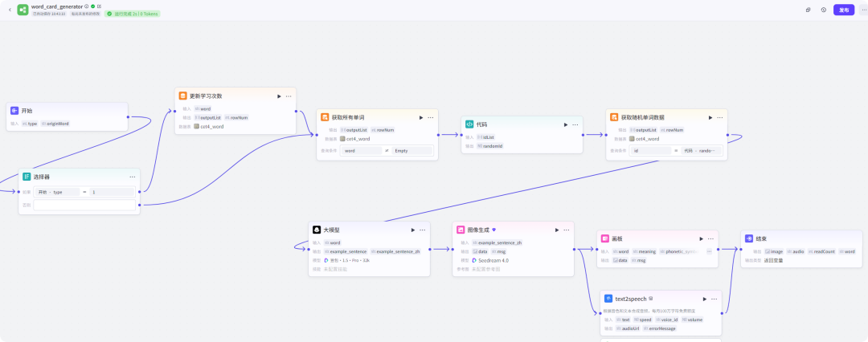Viewport: 868px width, 342px height.
Task: Click the duplicate workflow icon in header
Action: 808,10
